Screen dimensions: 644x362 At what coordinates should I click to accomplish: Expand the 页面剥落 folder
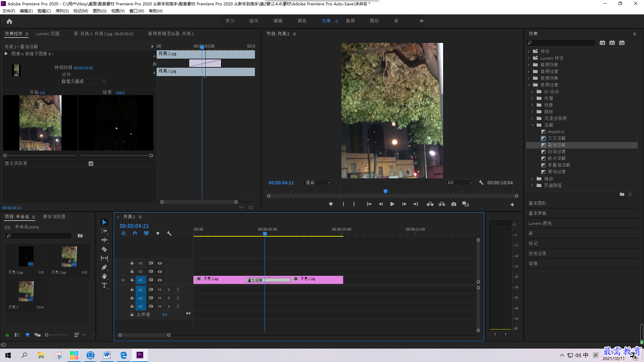[532, 186]
